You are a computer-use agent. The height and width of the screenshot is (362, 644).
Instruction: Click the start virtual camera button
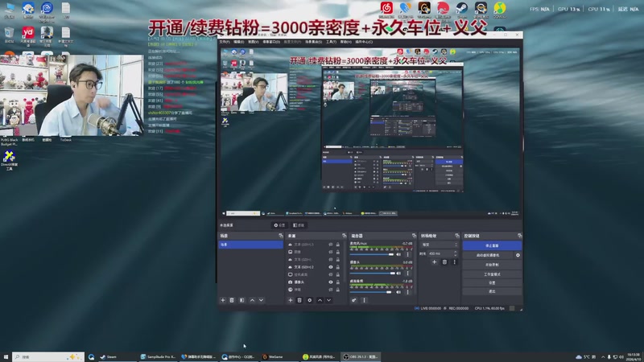pyautogui.click(x=488, y=255)
